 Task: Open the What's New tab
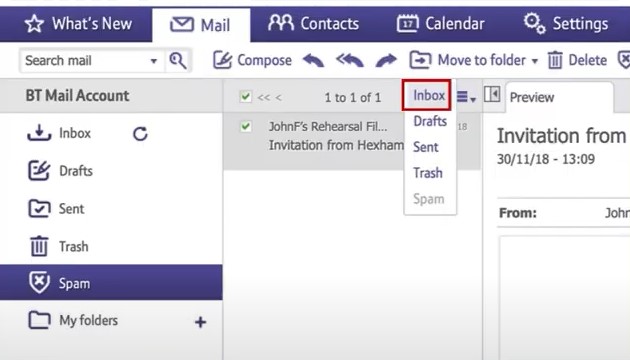point(78,24)
